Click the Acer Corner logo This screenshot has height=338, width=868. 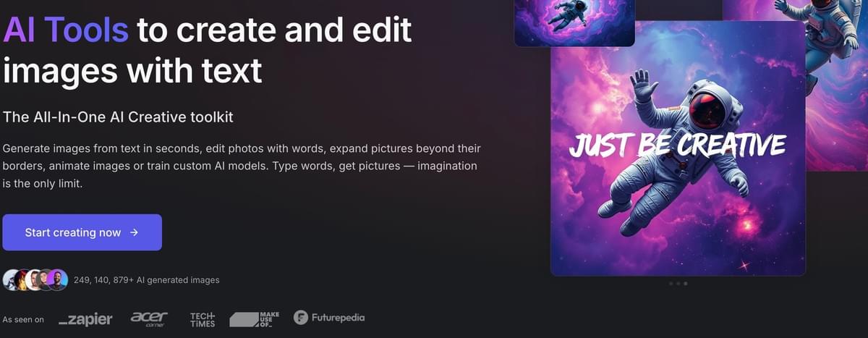[x=149, y=318]
